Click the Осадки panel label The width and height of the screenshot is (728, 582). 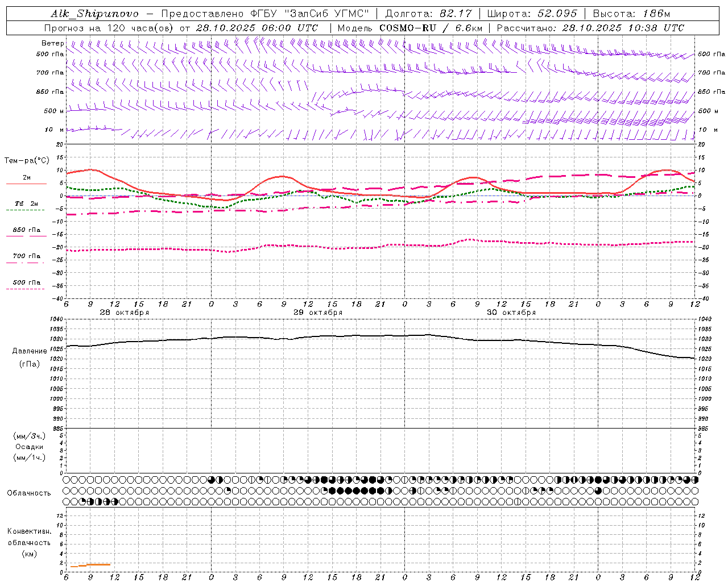pyautogui.click(x=30, y=447)
